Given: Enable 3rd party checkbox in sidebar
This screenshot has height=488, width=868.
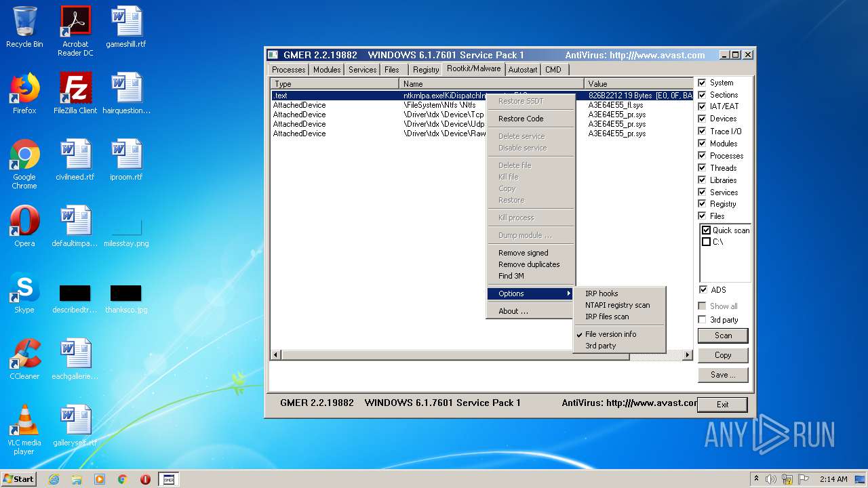Looking at the screenshot, I should 702,320.
